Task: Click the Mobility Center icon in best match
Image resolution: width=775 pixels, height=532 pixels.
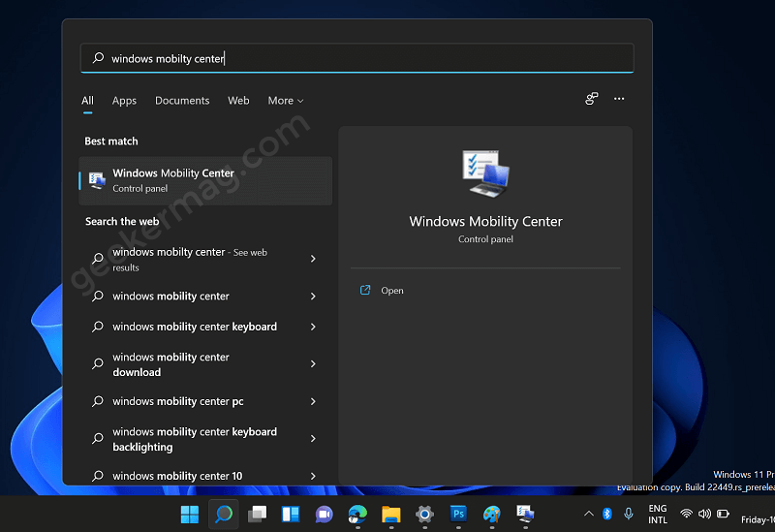Action: [97, 180]
